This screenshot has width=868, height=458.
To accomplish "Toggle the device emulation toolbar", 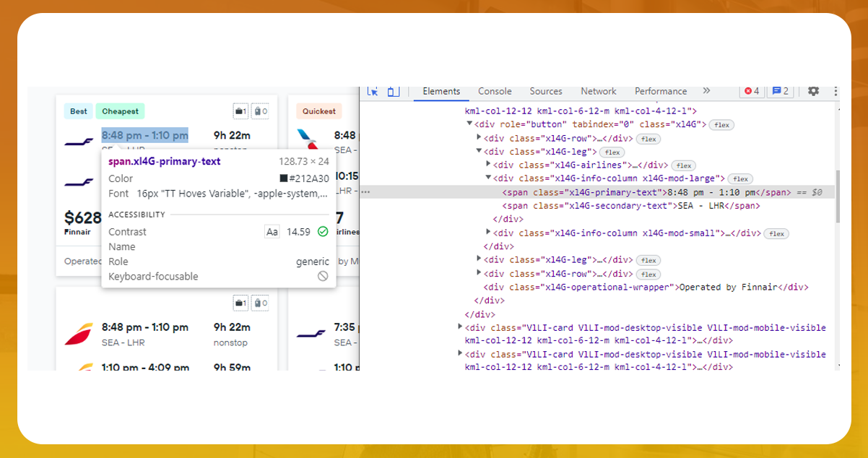I will tap(392, 91).
